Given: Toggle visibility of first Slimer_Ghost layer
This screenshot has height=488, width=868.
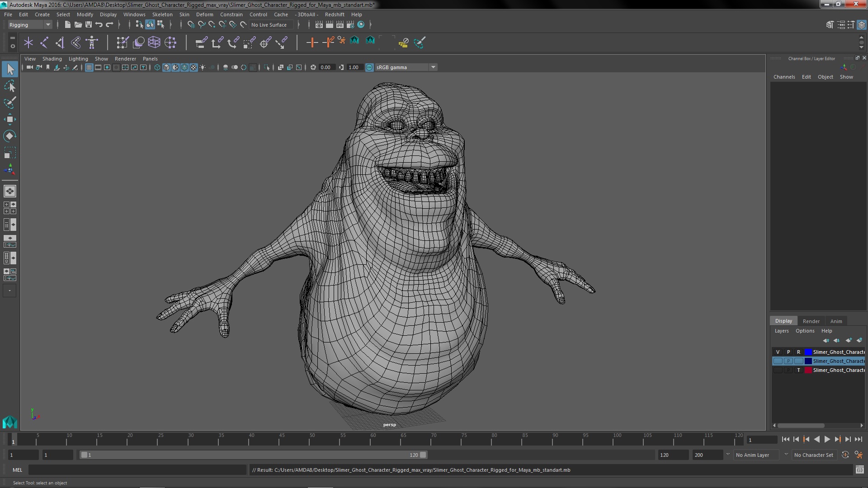Looking at the screenshot, I should pyautogui.click(x=778, y=352).
